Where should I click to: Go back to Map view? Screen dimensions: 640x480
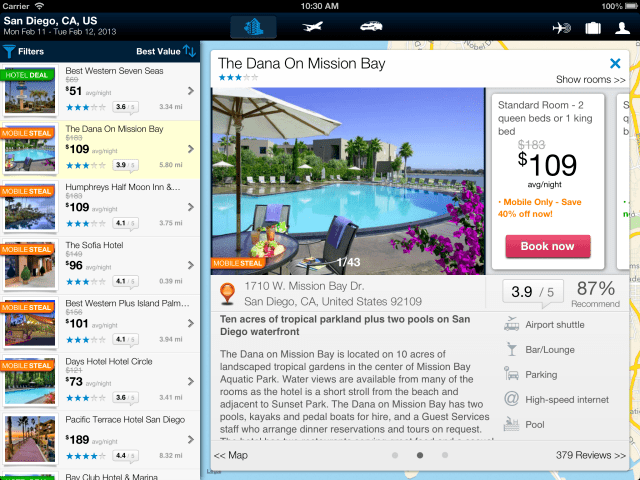(x=231, y=455)
